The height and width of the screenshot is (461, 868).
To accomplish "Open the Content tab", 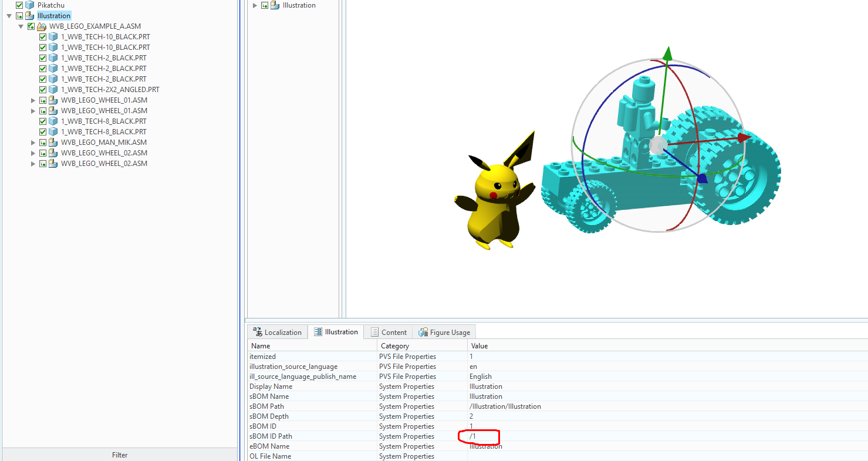I will coord(388,332).
